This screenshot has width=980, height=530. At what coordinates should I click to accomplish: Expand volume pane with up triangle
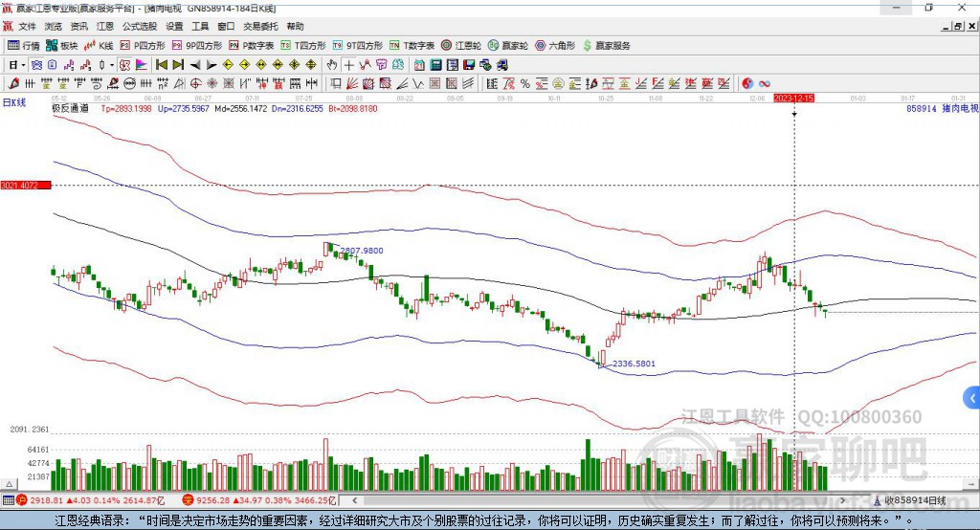[9, 484]
